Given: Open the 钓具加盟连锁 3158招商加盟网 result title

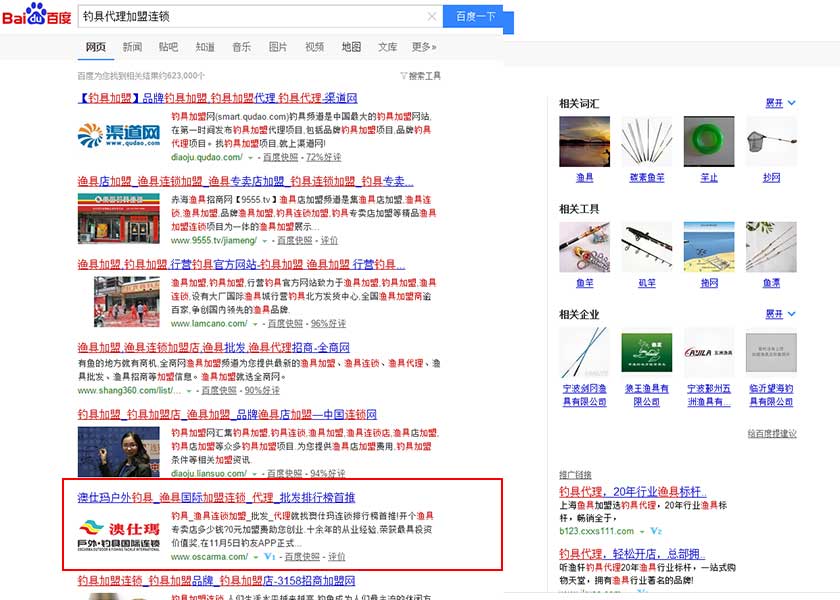Looking at the screenshot, I should pos(216,581).
